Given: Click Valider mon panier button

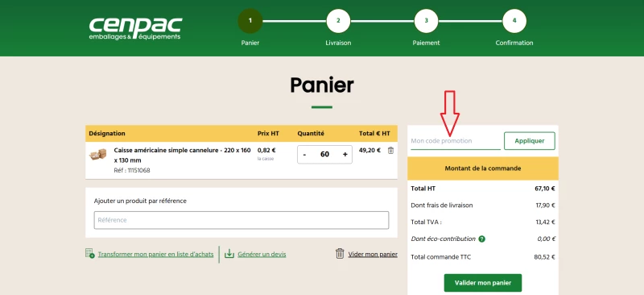Looking at the screenshot, I should (482, 283).
